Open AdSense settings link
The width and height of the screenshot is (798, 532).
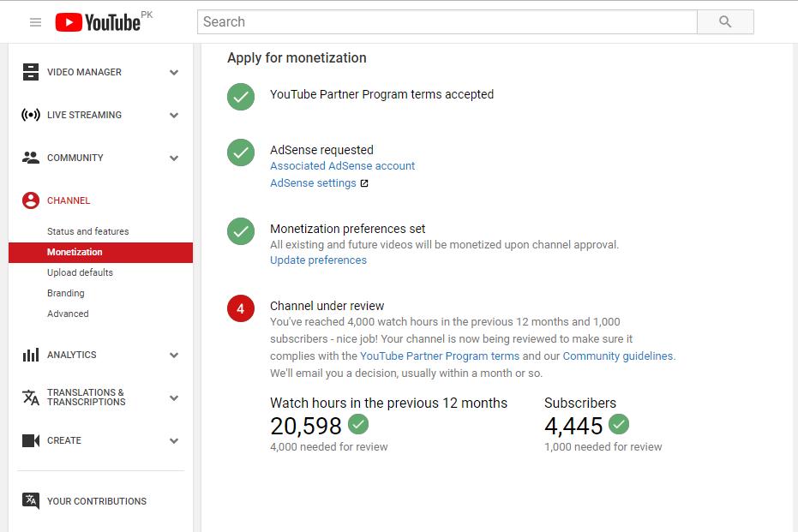pyautogui.click(x=313, y=183)
